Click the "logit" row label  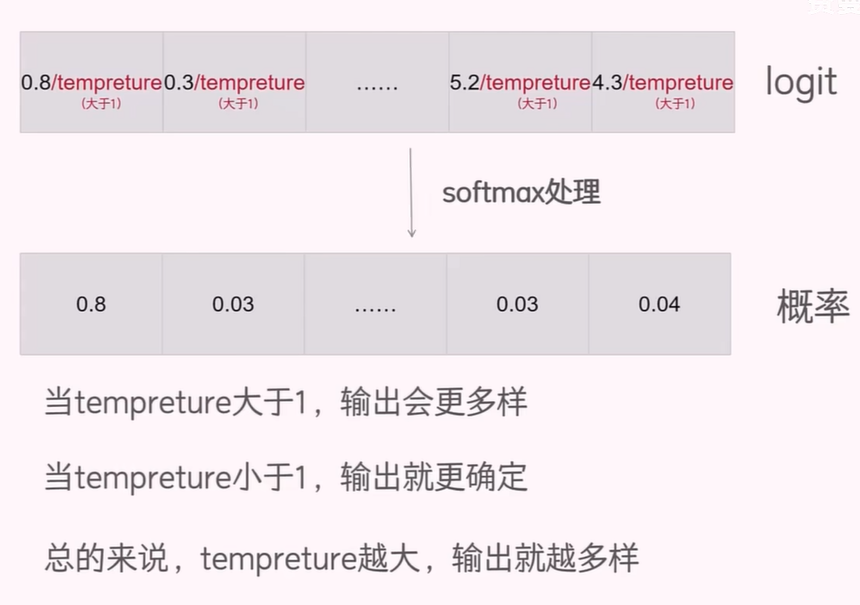coord(801,82)
